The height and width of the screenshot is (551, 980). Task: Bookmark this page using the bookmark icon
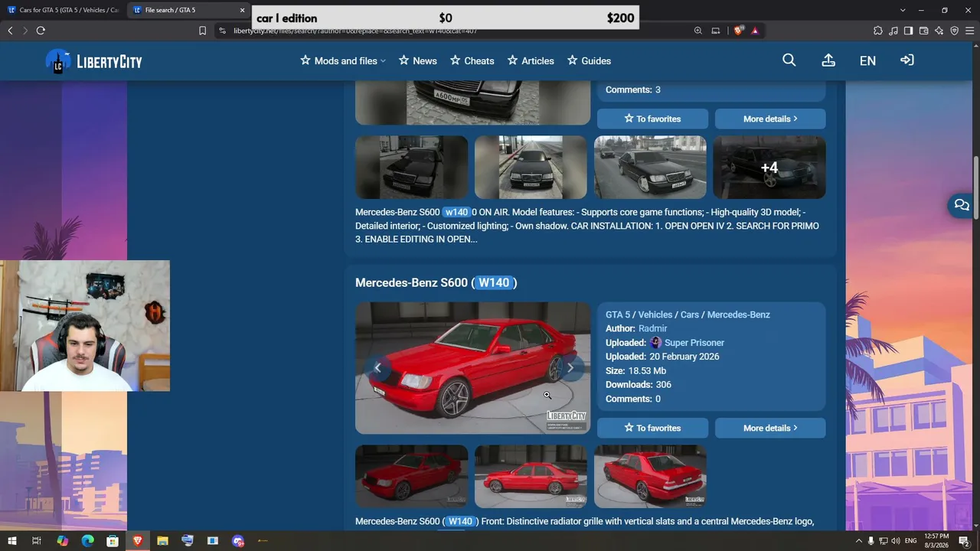tap(202, 31)
